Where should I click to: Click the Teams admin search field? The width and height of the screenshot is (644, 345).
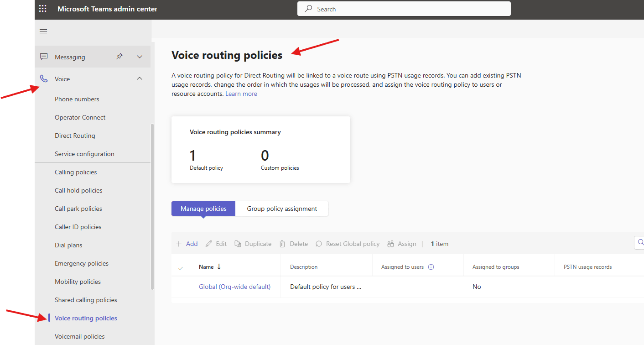[x=403, y=8]
